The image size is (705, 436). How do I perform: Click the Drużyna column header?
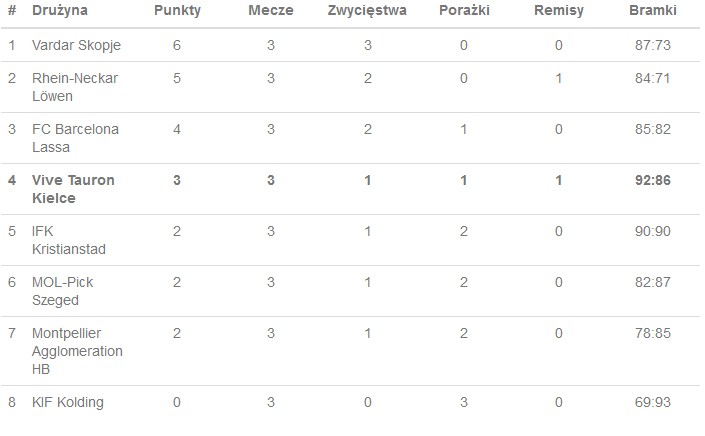tap(60, 10)
